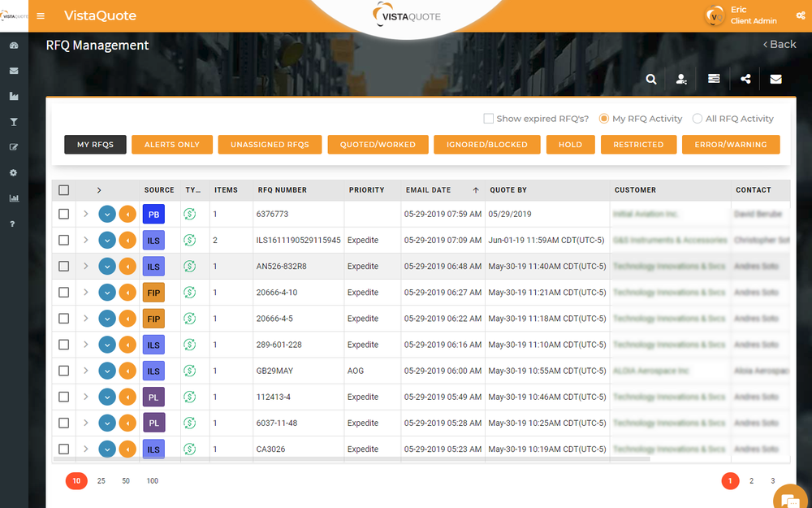This screenshot has height=508, width=812.
Task: Click the FIP source badge for RFQ 20666-4-10
Action: pyautogui.click(x=153, y=293)
